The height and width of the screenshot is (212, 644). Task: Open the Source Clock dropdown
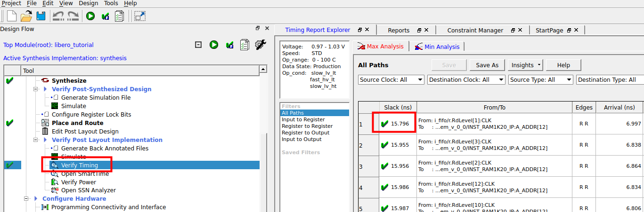[391, 80]
